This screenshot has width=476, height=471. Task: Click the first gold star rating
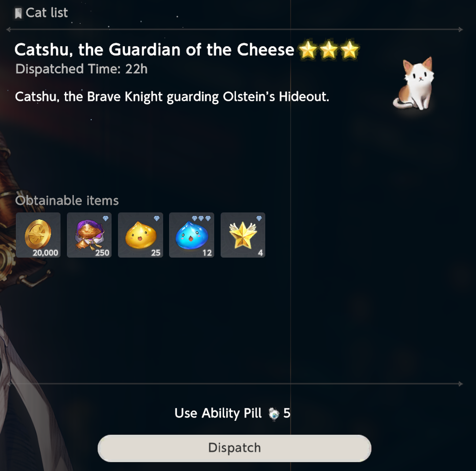tap(308, 50)
